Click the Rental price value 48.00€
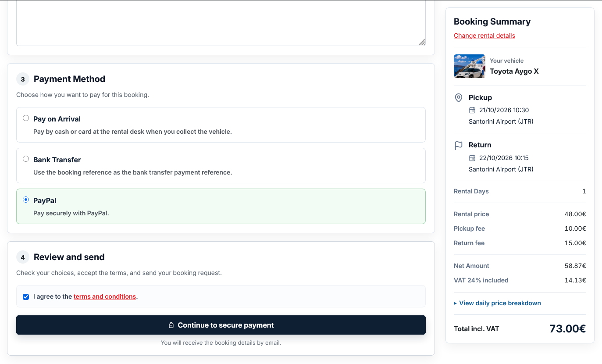Screen dimensions: 602x364 click(x=575, y=214)
